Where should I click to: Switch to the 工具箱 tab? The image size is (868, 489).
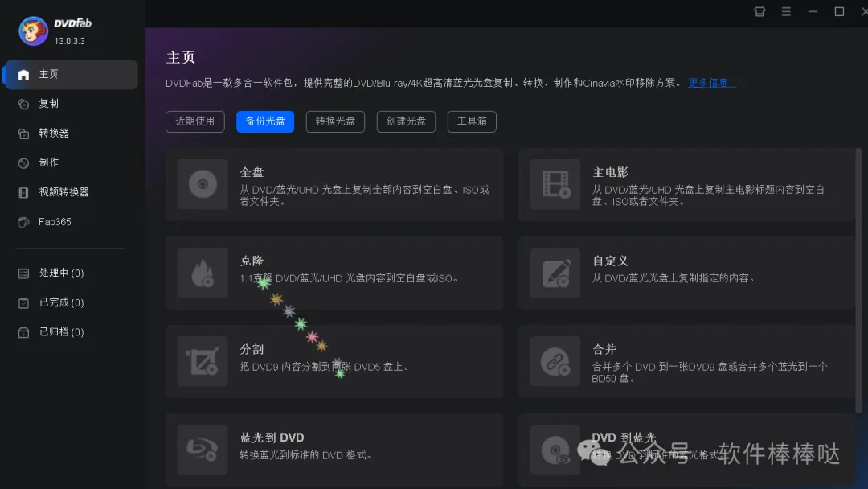point(472,121)
